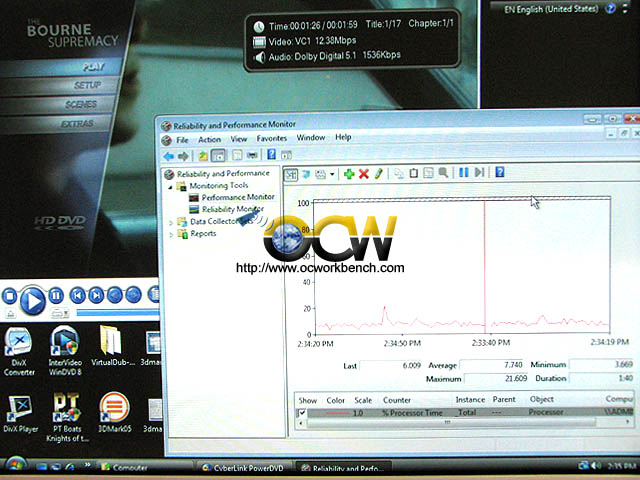The width and height of the screenshot is (640, 480).
Task: Click the Up One Level folder icon
Action: (203, 156)
